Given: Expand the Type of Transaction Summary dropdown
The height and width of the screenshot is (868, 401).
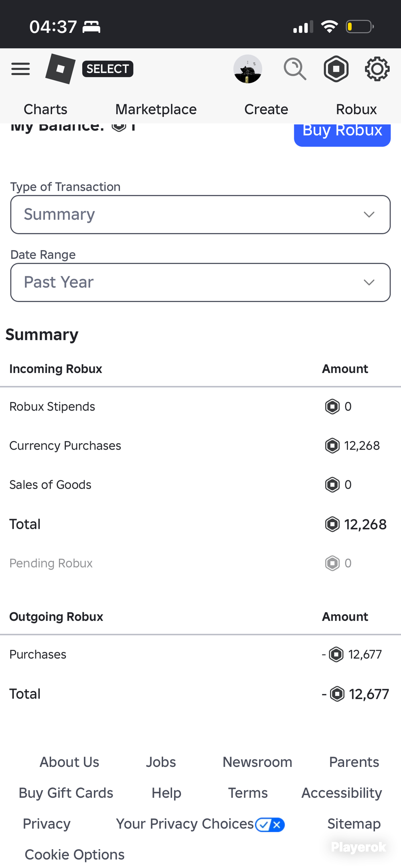Looking at the screenshot, I should [200, 215].
